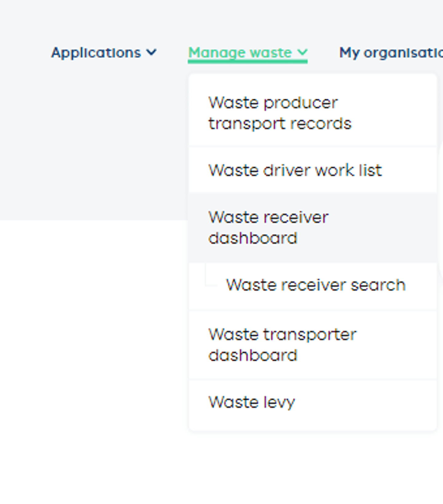Click Waste producer transport records at top of list
Viewport: 443px width, 504px height.
click(279, 113)
